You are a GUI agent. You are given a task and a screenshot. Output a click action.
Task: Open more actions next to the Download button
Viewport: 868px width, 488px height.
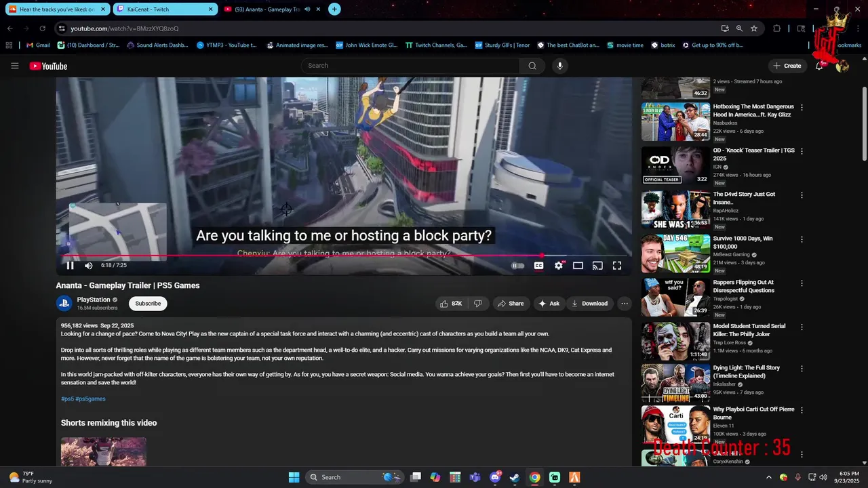point(625,304)
